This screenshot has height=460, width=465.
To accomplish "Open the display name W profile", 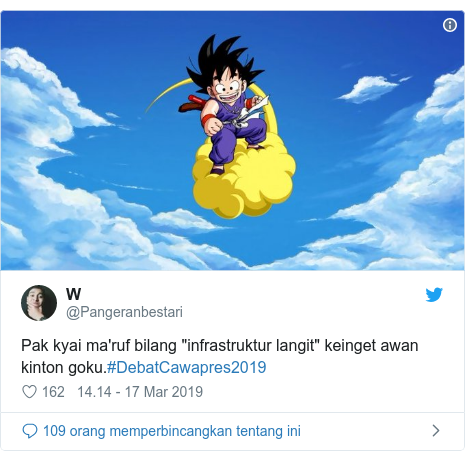I will pyautogui.click(x=73, y=294).
